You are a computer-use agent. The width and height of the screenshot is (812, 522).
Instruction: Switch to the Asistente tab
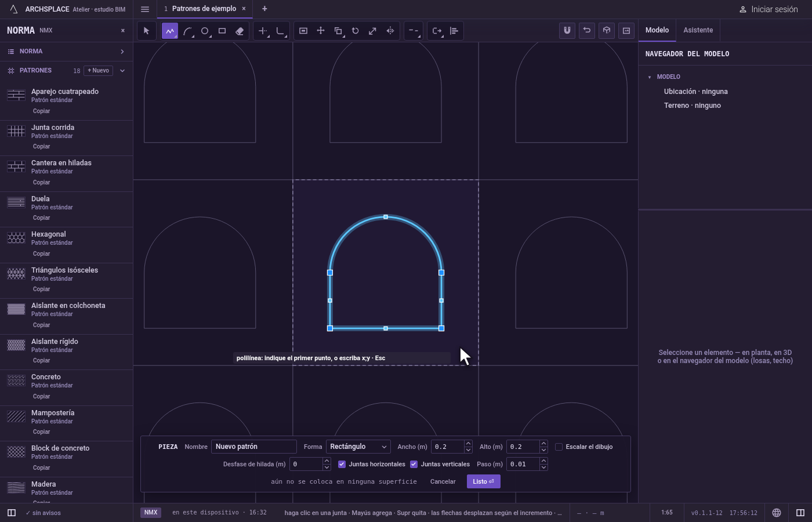coord(698,30)
